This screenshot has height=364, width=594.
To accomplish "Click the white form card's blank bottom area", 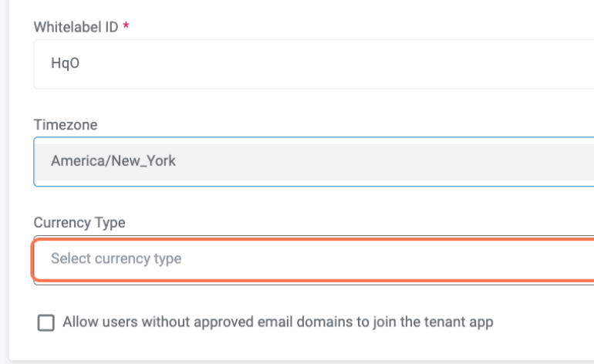I will 309,347.
